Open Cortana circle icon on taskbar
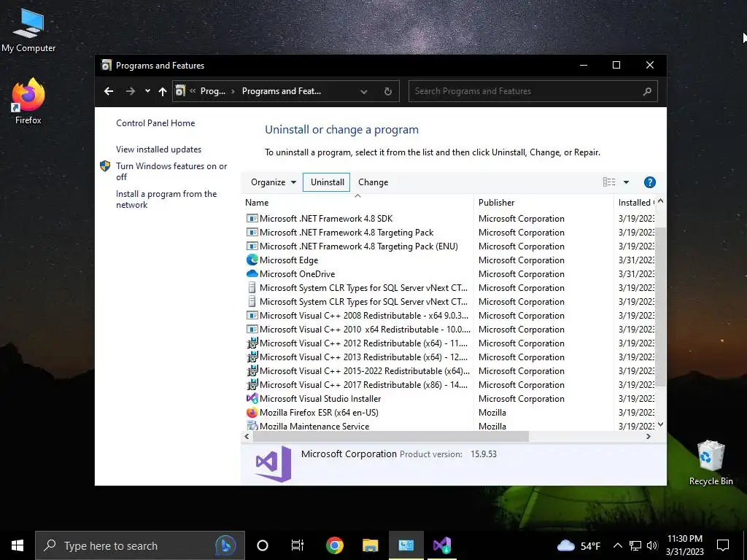 point(263,545)
